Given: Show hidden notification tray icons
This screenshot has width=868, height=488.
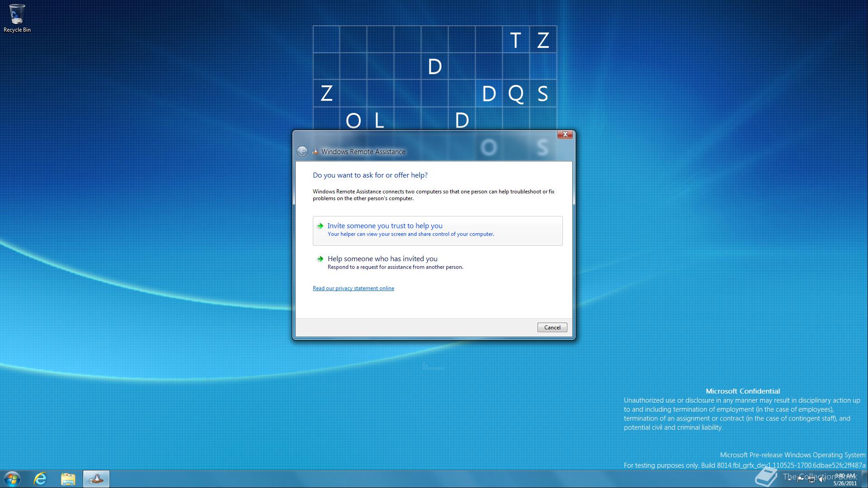Looking at the screenshot, I should coord(789,479).
